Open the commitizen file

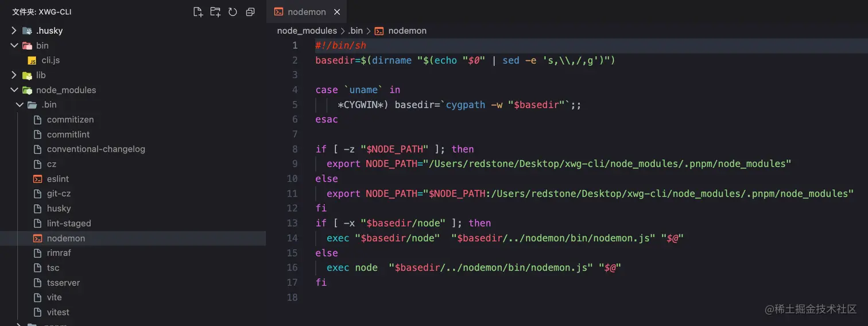(70, 120)
